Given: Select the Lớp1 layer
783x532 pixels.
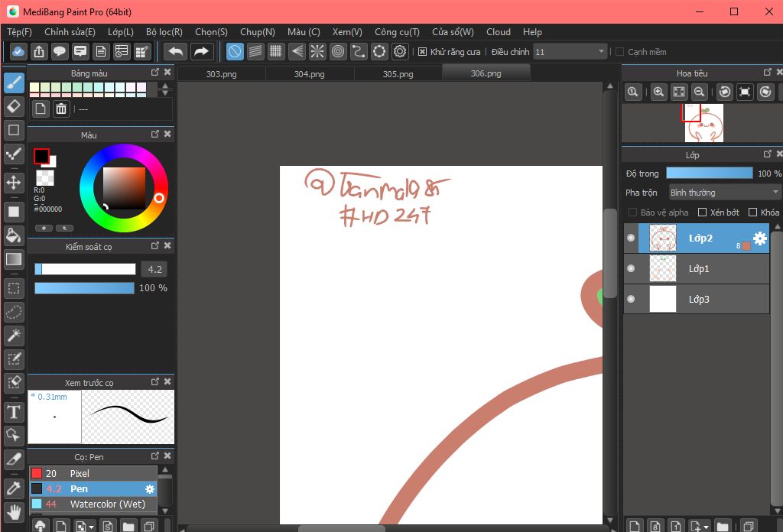Looking at the screenshot, I should 697,269.
